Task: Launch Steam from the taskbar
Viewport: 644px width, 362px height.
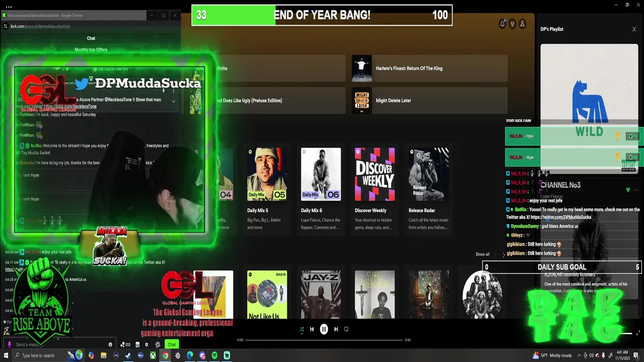Action: pos(128,355)
